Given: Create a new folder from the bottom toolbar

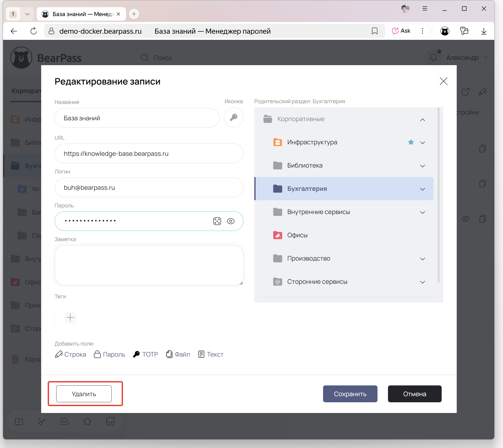Looking at the screenshot, I should pos(19,421).
